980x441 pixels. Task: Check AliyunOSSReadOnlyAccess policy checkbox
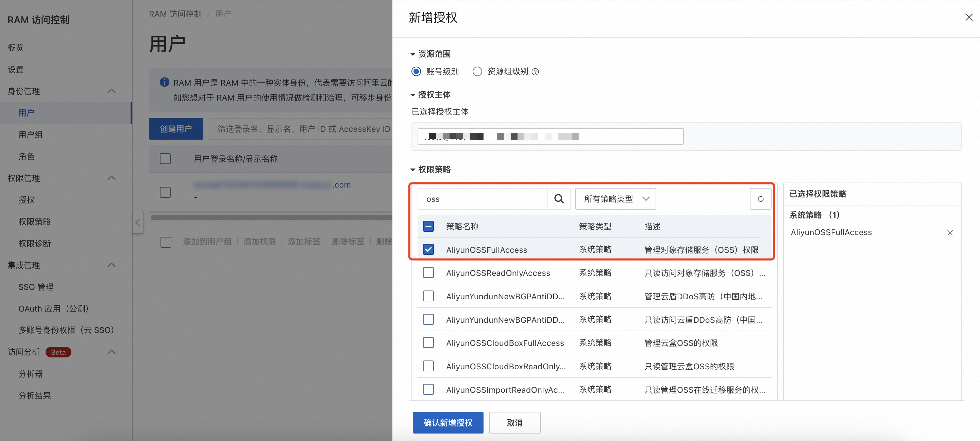pyautogui.click(x=428, y=272)
